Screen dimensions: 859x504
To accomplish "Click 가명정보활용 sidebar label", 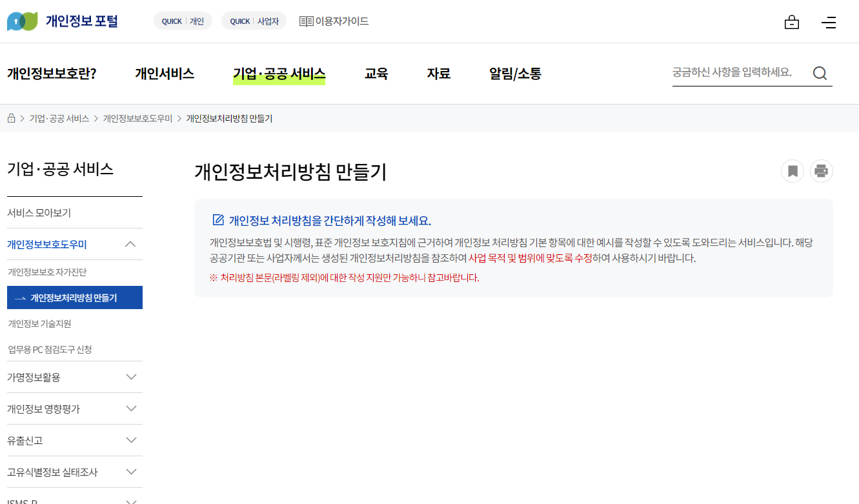I will (34, 377).
